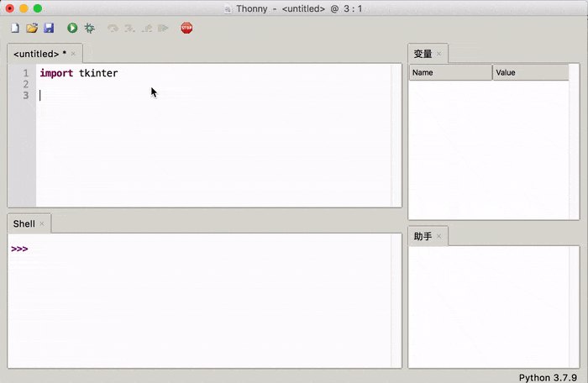Open a file using the folder icon
Image resolution: width=588 pixels, height=383 pixels.
pyautogui.click(x=32, y=29)
